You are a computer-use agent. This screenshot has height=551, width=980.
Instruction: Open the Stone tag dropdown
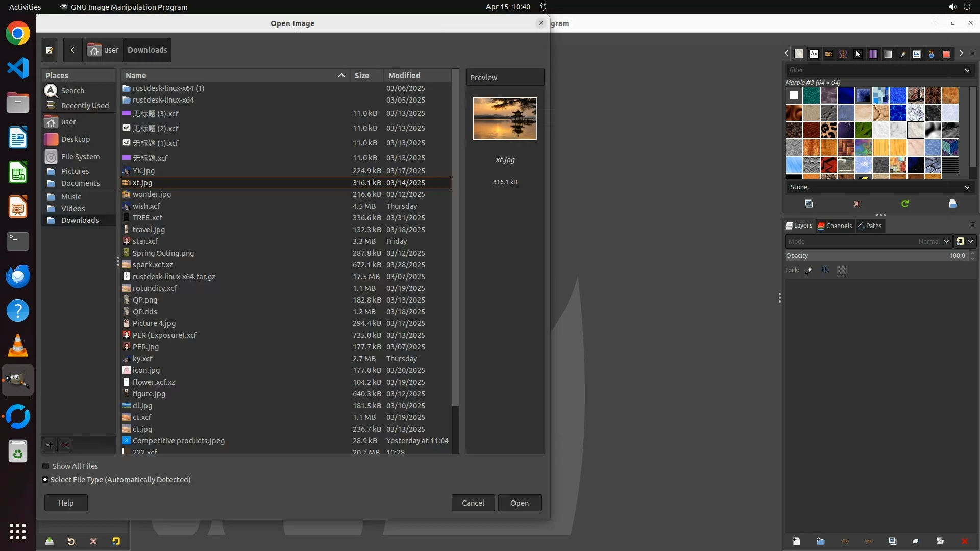[x=967, y=187]
